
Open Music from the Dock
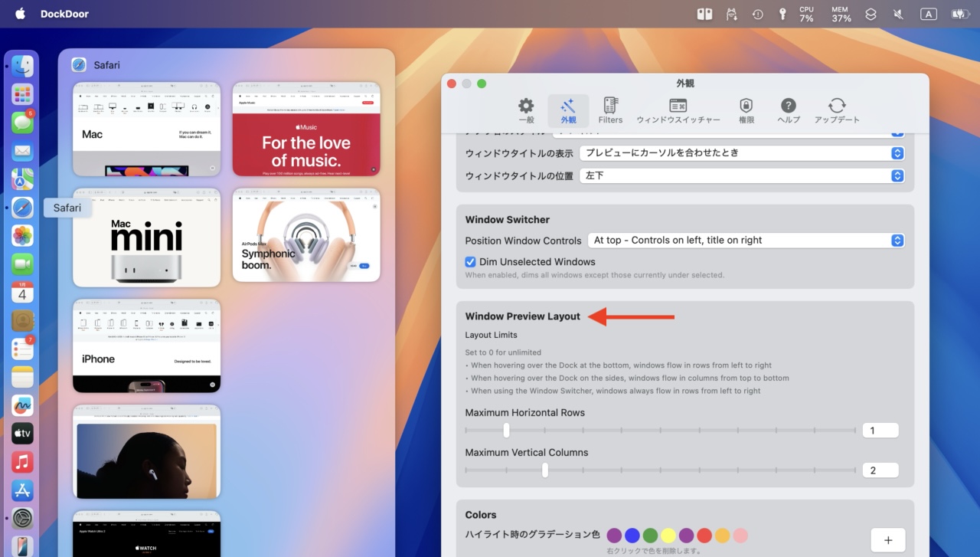(x=22, y=462)
